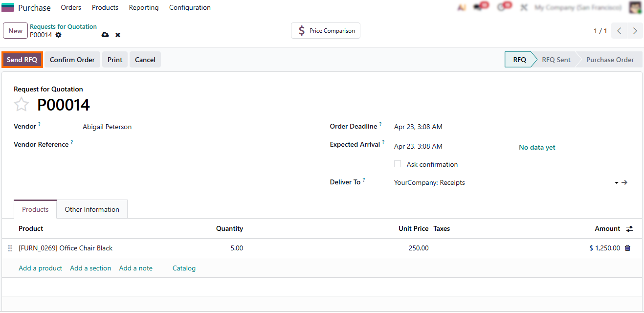Open the Reporting menu
Screen dimensions: 644x313
pos(144,8)
